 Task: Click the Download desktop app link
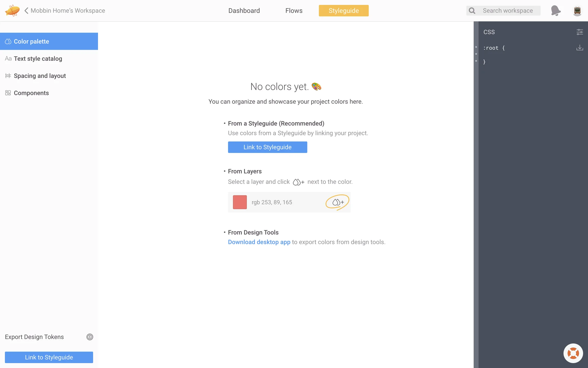coord(259,242)
